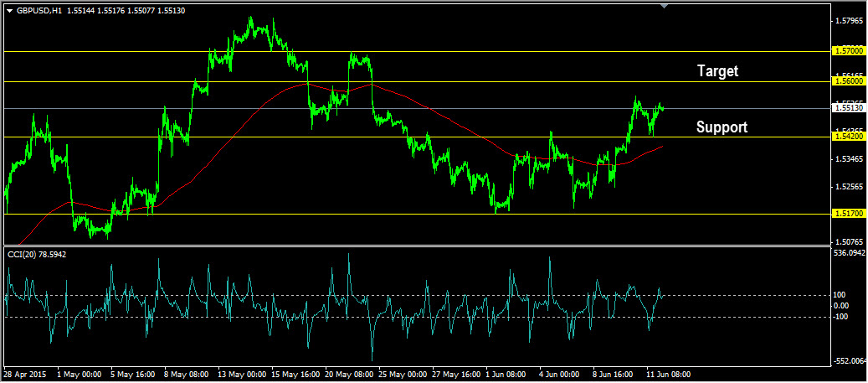
Task: Click the Target text label
Action: 717,71
